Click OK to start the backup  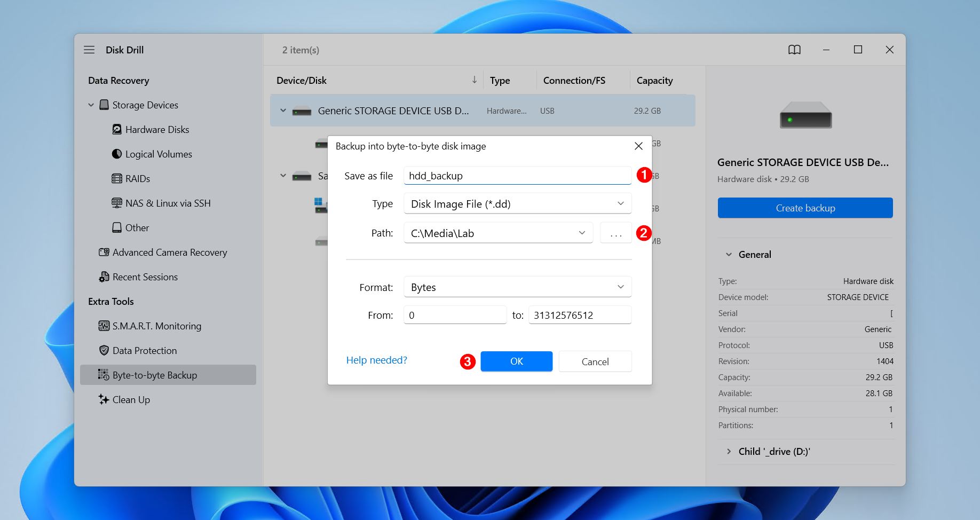(x=516, y=361)
